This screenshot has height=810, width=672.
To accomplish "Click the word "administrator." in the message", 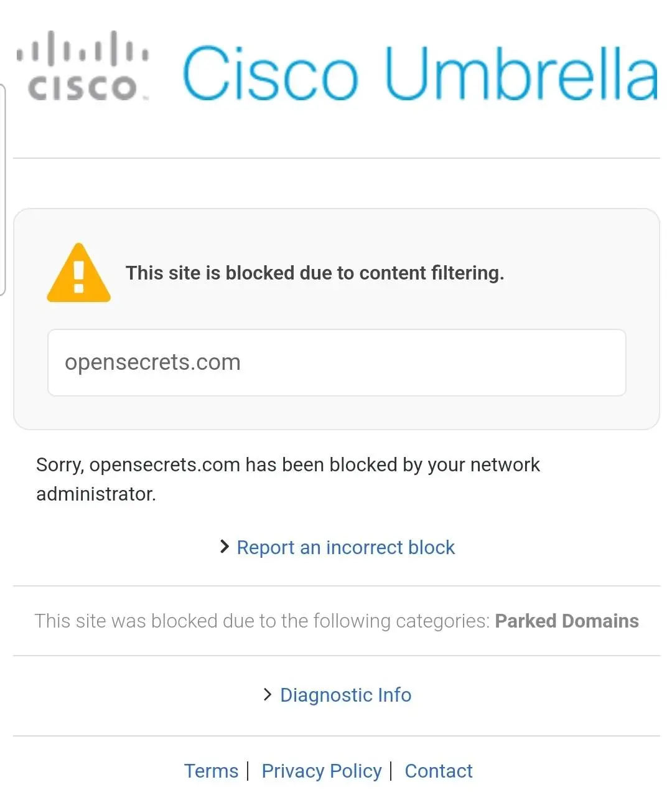I will click(96, 494).
